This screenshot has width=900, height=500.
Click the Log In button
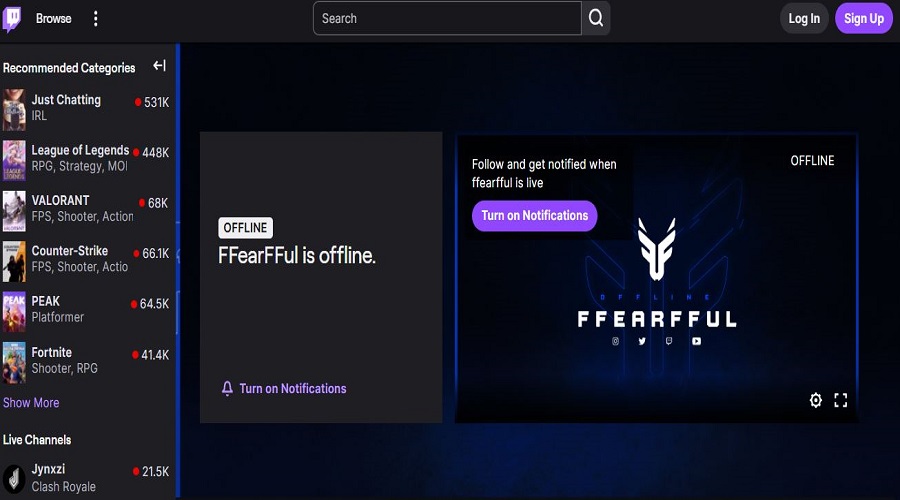coord(804,18)
